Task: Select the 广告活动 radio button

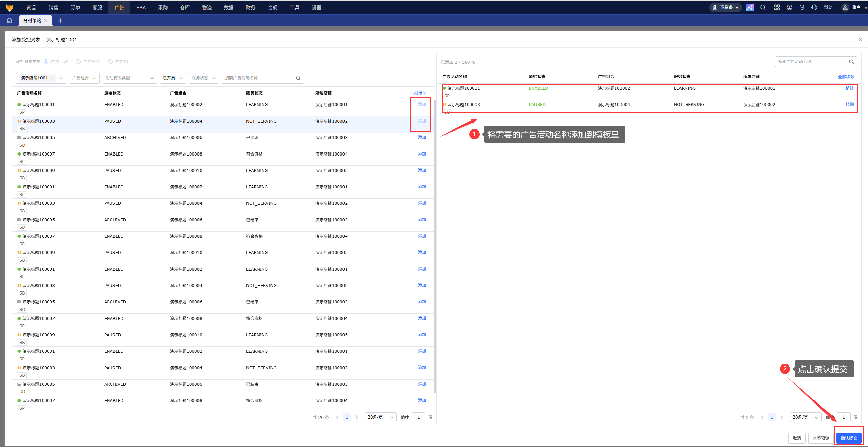Action: click(46, 62)
